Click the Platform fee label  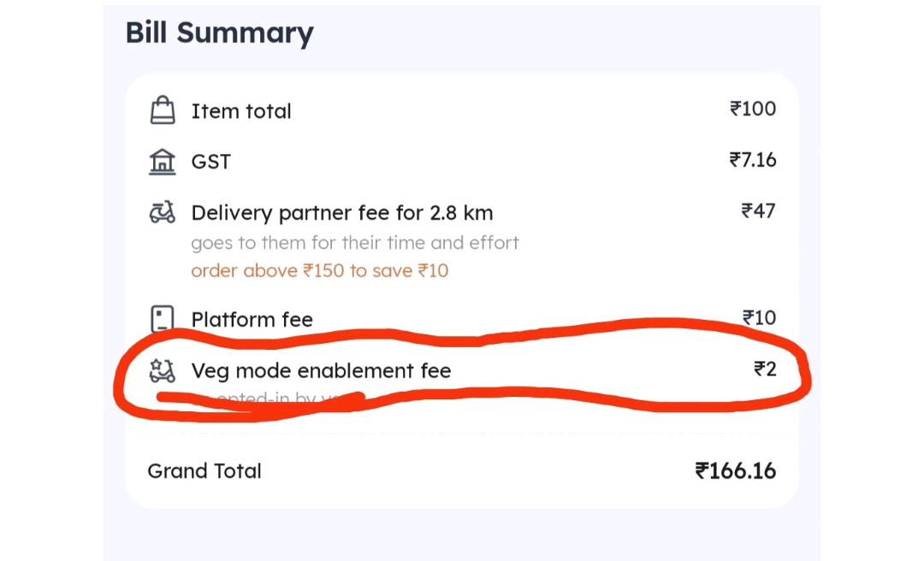(x=252, y=320)
